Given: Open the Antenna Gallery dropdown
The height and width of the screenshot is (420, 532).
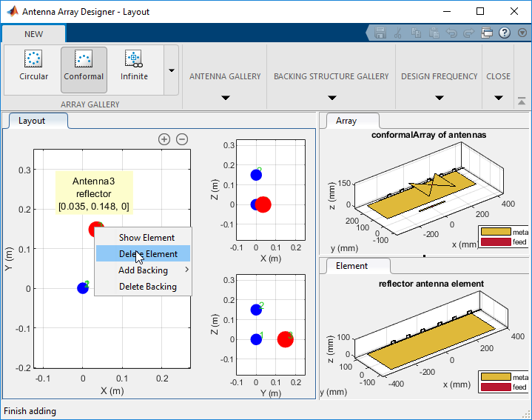Looking at the screenshot, I should [x=225, y=98].
